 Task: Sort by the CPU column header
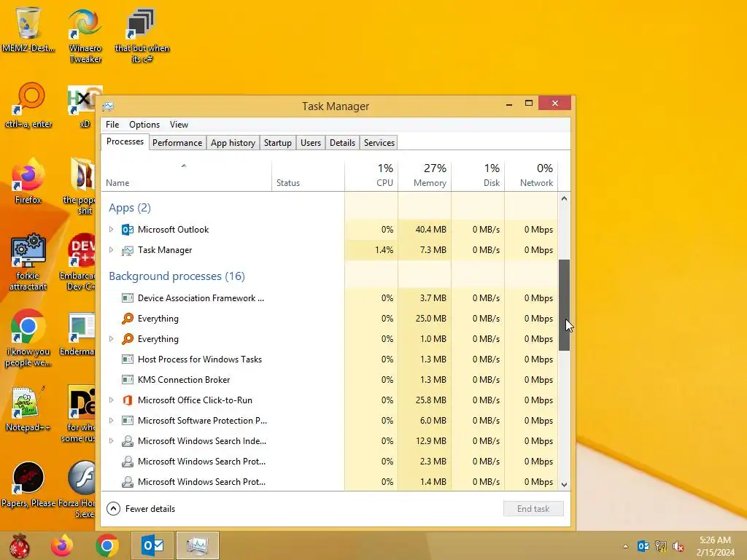click(x=371, y=175)
